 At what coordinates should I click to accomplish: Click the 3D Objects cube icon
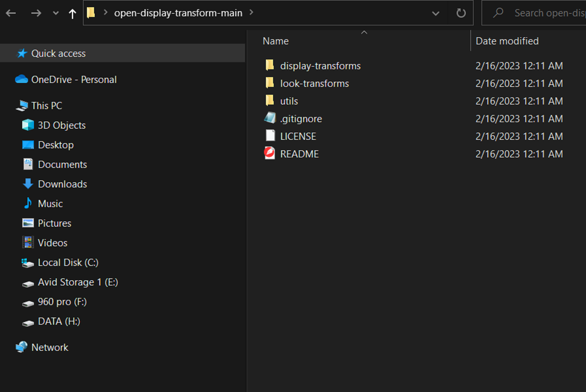[27, 125]
